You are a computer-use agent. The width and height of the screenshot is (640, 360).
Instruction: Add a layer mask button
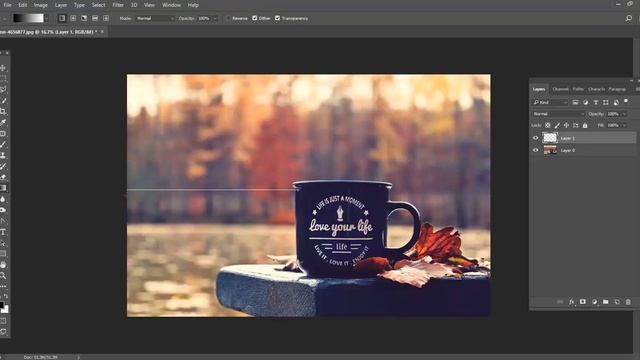[x=583, y=302]
